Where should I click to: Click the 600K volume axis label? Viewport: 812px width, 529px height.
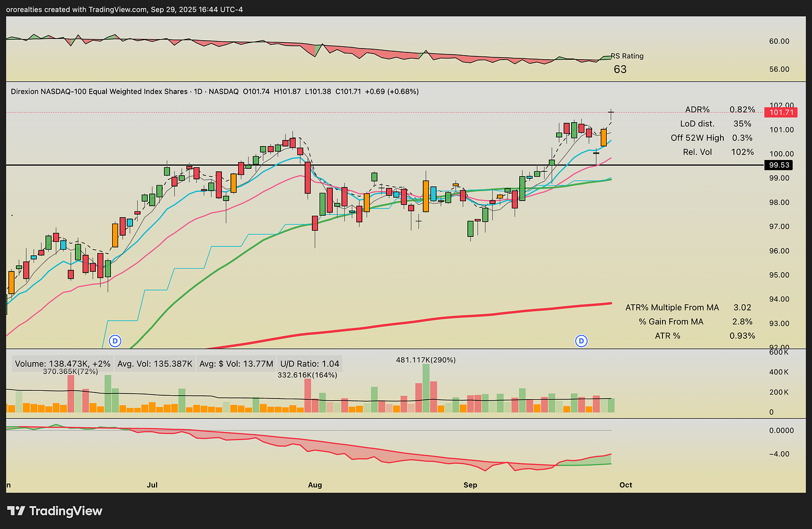779,352
